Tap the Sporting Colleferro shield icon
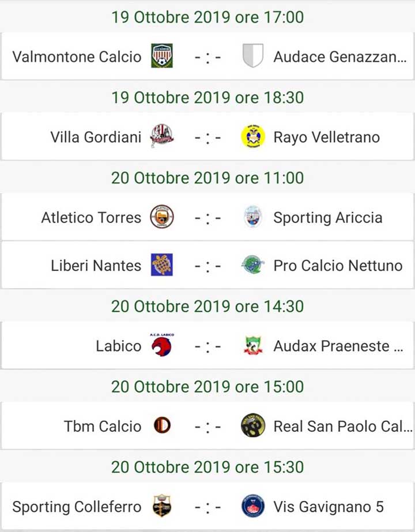The width and height of the screenshot is (415, 532). [162, 507]
